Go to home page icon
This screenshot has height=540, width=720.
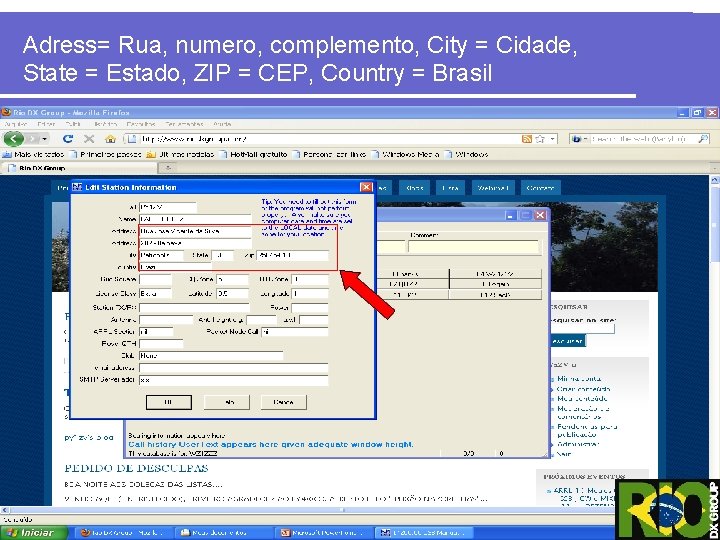[x=110, y=139]
